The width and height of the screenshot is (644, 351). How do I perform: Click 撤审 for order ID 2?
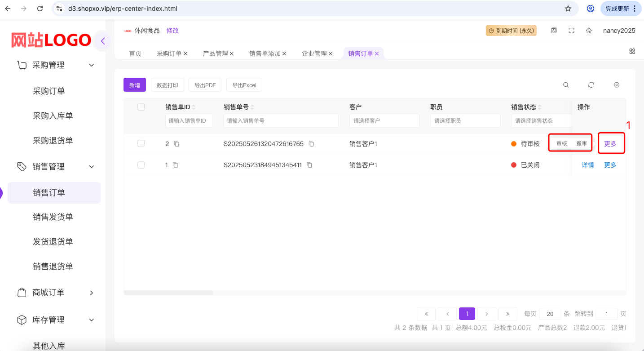tap(582, 144)
